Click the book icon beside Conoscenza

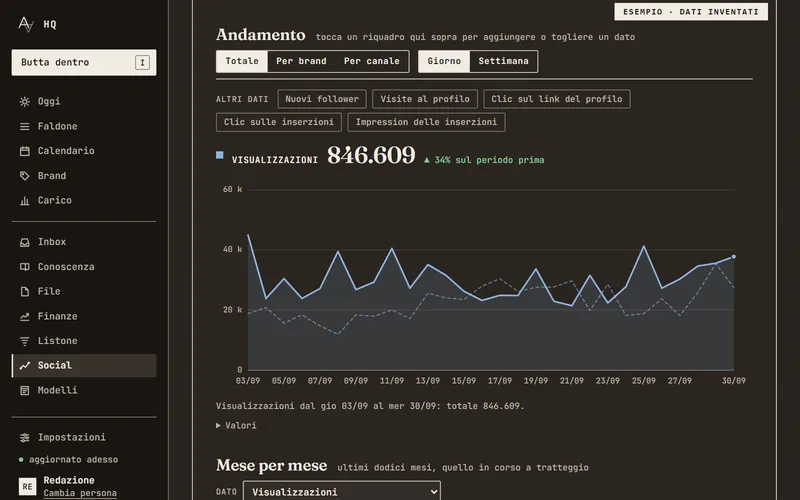coord(24,267)
